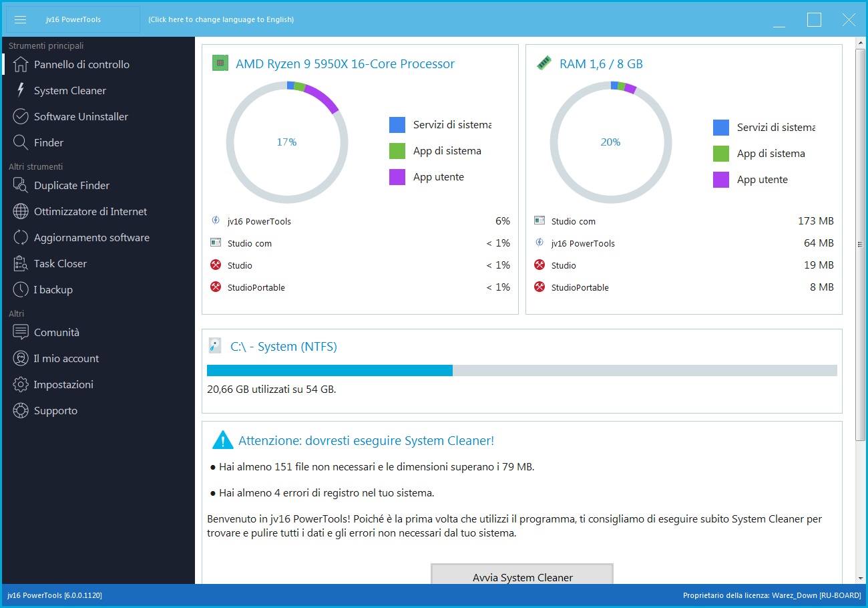Click the Duplicate Finder icon

(21, 185)
